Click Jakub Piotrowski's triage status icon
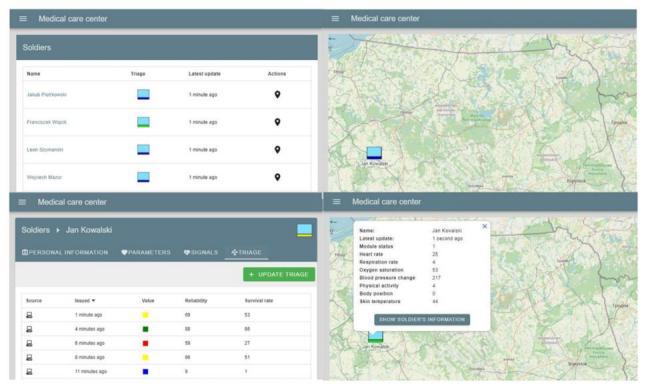652x387 pixels. 143,94
